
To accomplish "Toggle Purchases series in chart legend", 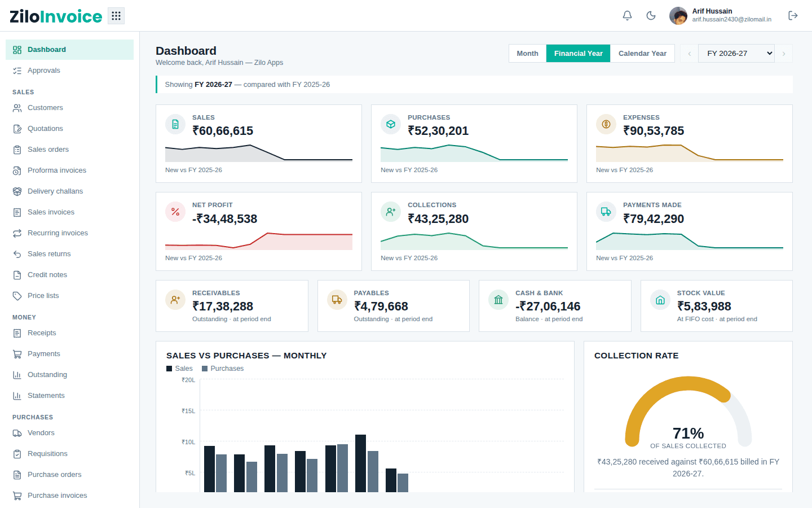I will click(223, 369).
